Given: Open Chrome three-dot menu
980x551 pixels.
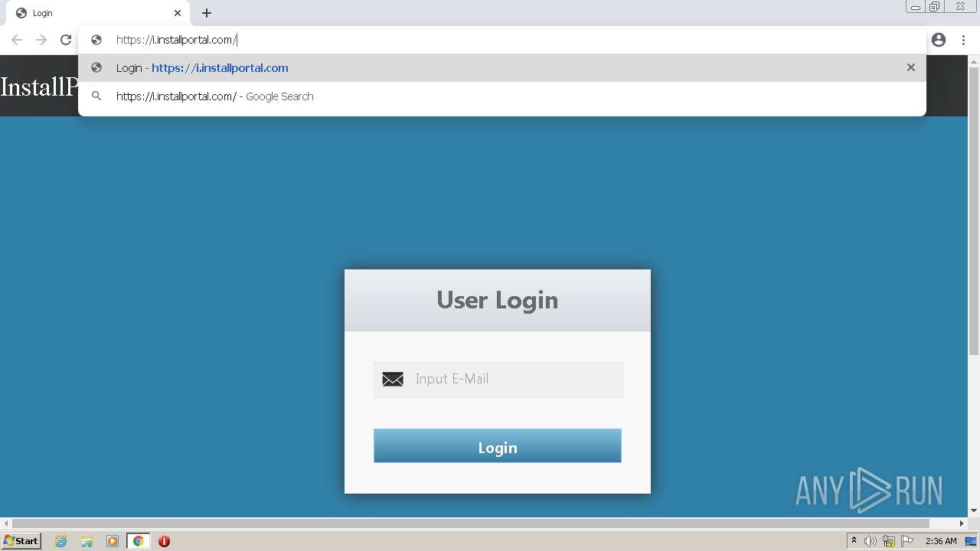Looking at the screenshot, I should click(x=963, y=40).
